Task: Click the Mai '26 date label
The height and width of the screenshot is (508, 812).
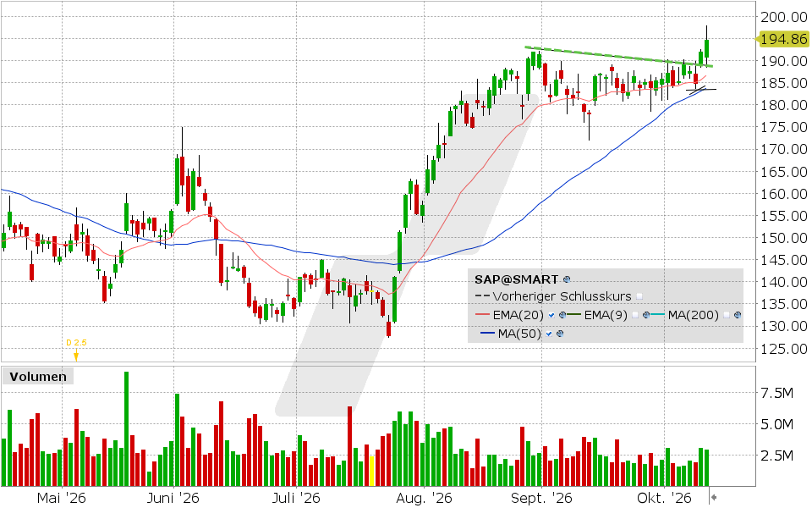Action: point(61,498)
